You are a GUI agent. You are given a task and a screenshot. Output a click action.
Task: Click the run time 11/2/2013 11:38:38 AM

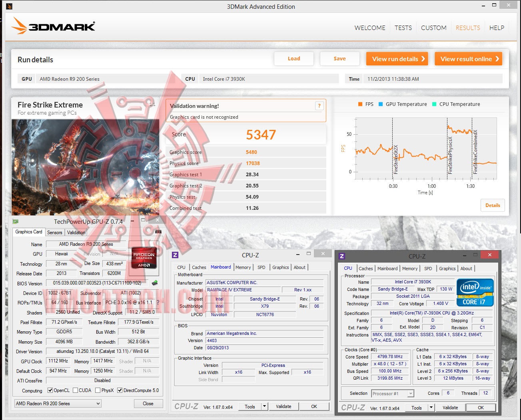[x=393, y=79]
